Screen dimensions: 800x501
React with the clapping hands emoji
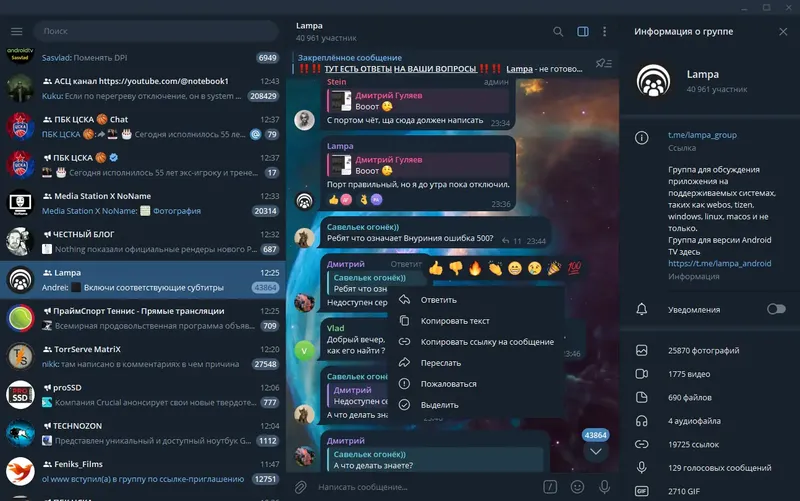pyautogui.click(x=495, y=268)
